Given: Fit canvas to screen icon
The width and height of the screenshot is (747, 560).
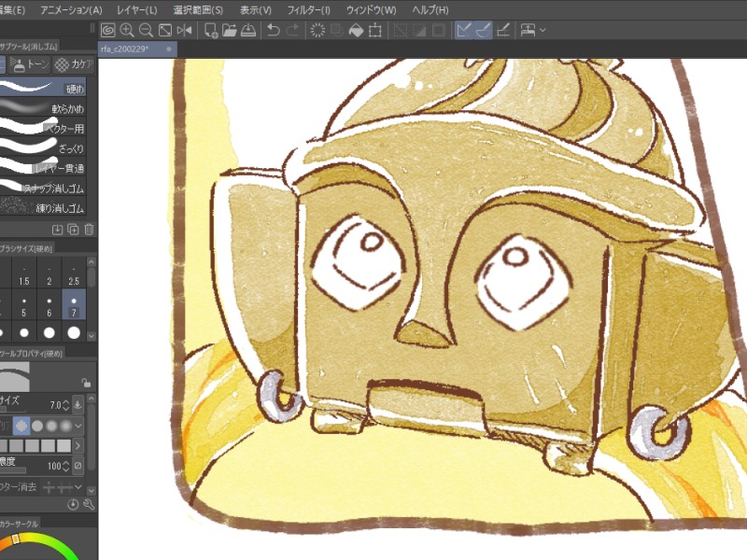Looking at the screenshot, I should tap(165, 31).
